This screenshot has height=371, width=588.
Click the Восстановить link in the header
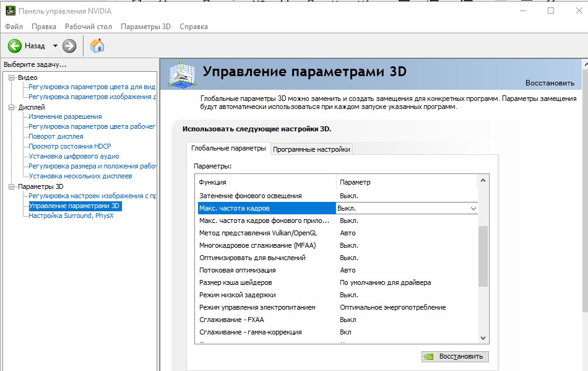(550, 83)
